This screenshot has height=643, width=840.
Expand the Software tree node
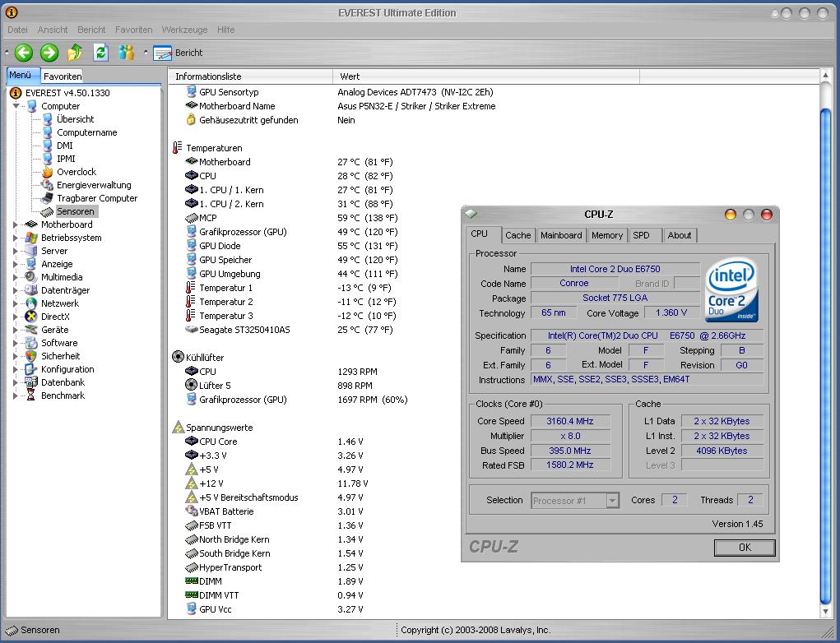(x=16, y=343)
